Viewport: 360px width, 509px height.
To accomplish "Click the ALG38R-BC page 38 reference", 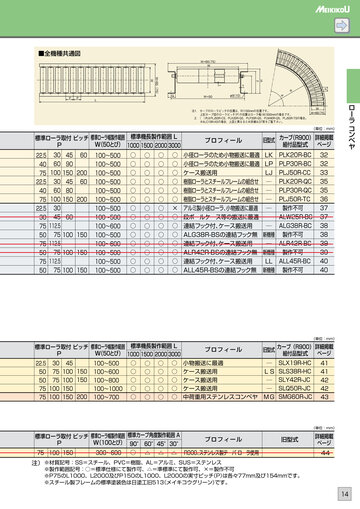I will click(x=324, y=226).
